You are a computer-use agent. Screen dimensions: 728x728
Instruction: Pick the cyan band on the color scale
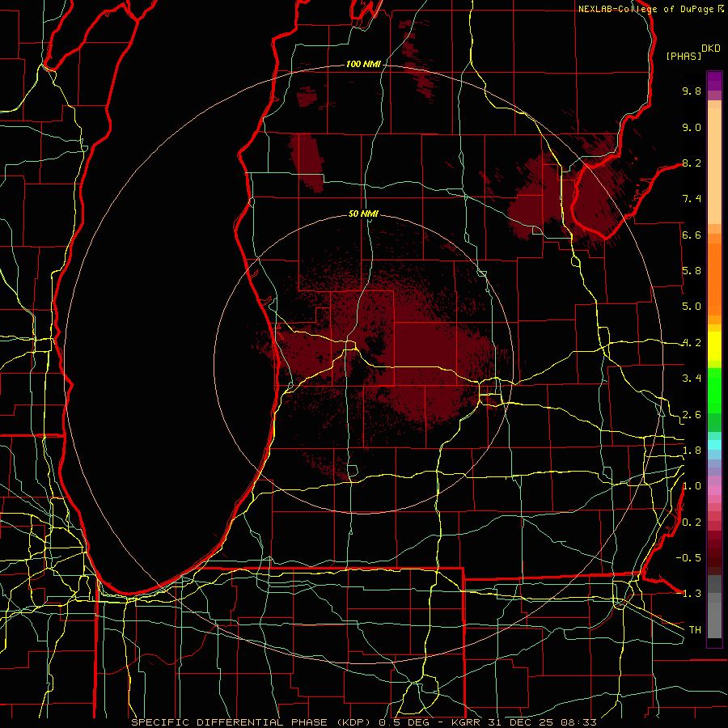[x=714, y=445]
